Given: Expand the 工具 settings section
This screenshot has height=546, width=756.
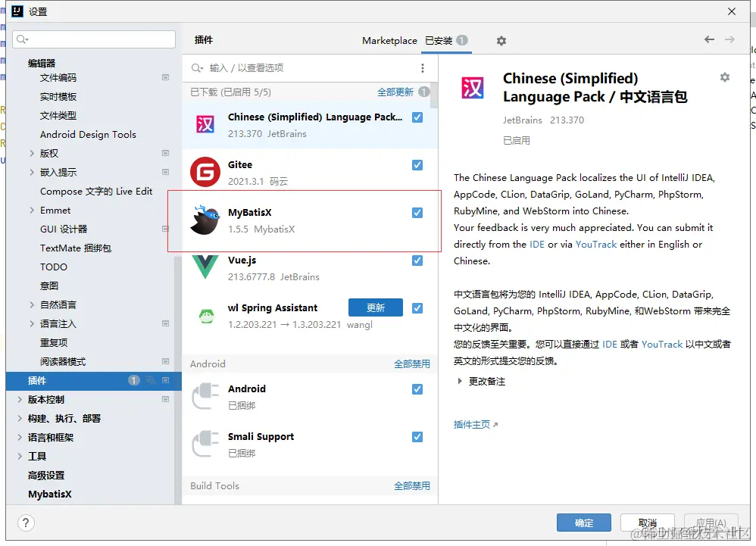Looking at the screenshot, I should pyautogui.click(x=20, y=456).
